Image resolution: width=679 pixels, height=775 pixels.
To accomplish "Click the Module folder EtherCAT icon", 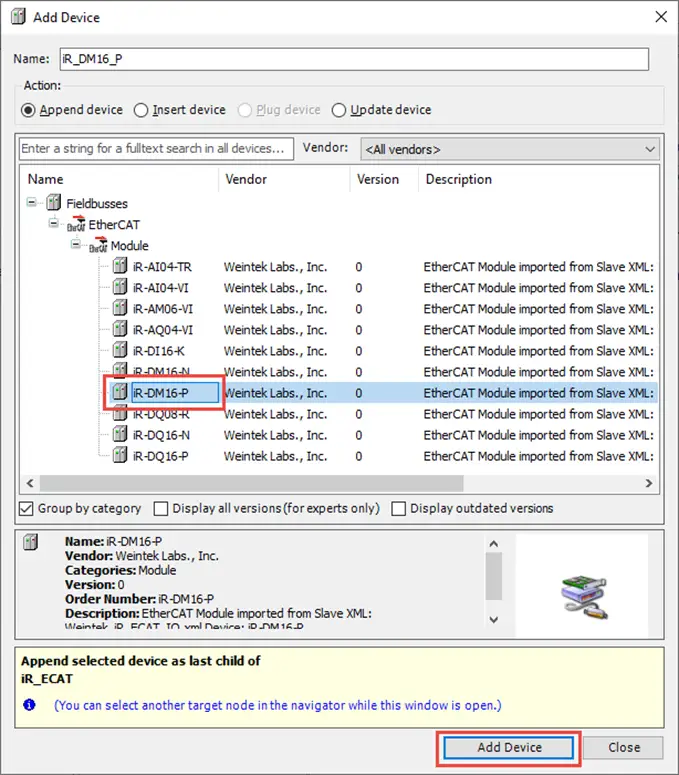I will (x=98, y=245).
